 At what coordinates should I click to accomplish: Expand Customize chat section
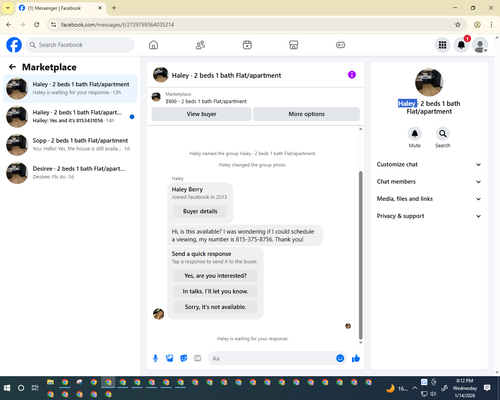click(429, 164)
